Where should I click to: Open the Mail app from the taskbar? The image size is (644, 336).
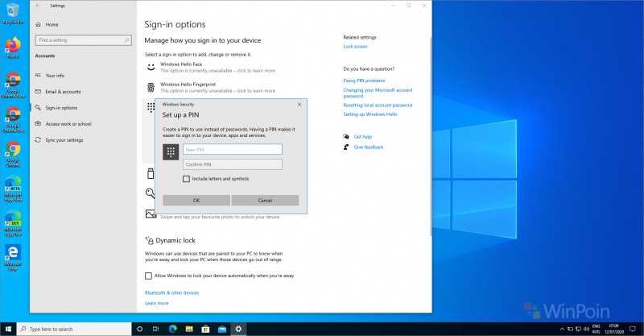(222, 329)
